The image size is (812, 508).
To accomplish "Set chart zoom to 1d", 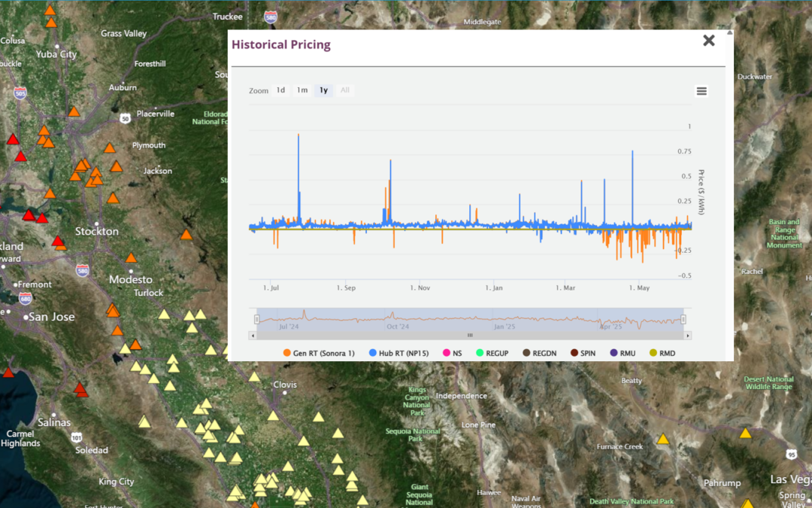I will point(280,90).
